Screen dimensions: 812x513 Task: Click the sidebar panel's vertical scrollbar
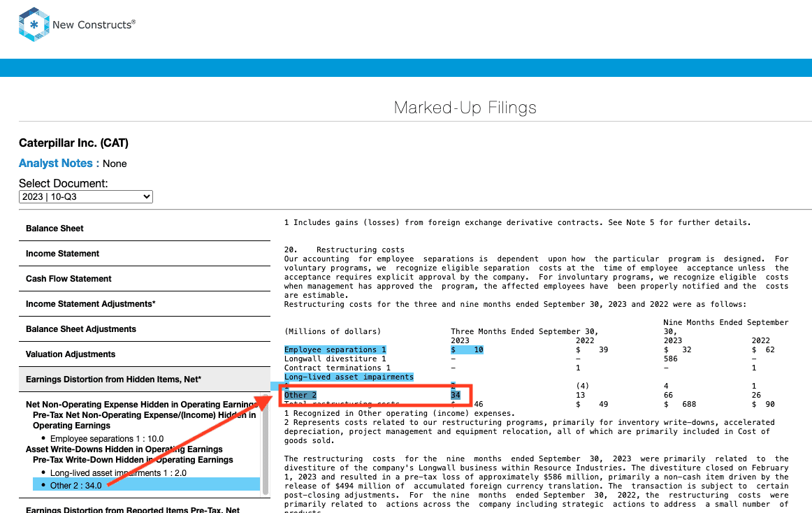pos(266,446)
